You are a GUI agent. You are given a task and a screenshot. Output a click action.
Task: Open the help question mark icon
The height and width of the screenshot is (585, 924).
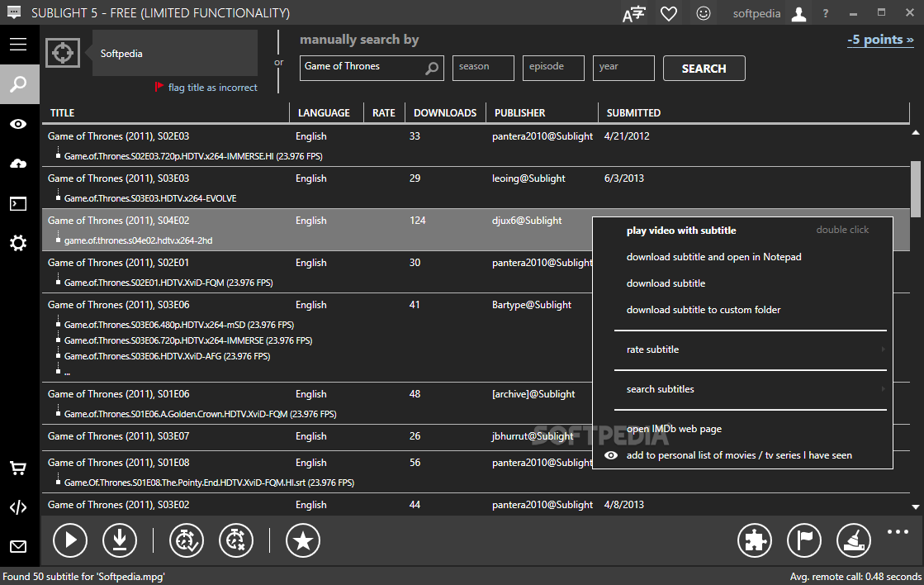click(826, 13)
